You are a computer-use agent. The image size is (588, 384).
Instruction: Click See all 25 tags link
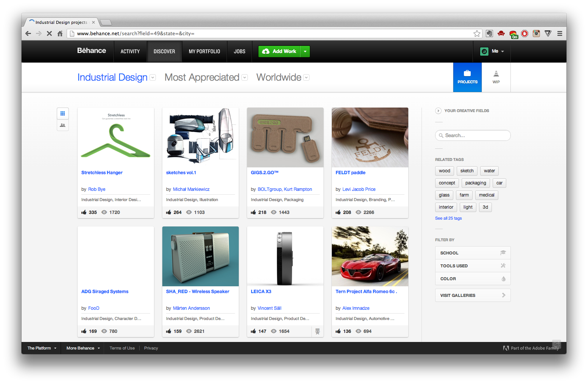[448, 219]
